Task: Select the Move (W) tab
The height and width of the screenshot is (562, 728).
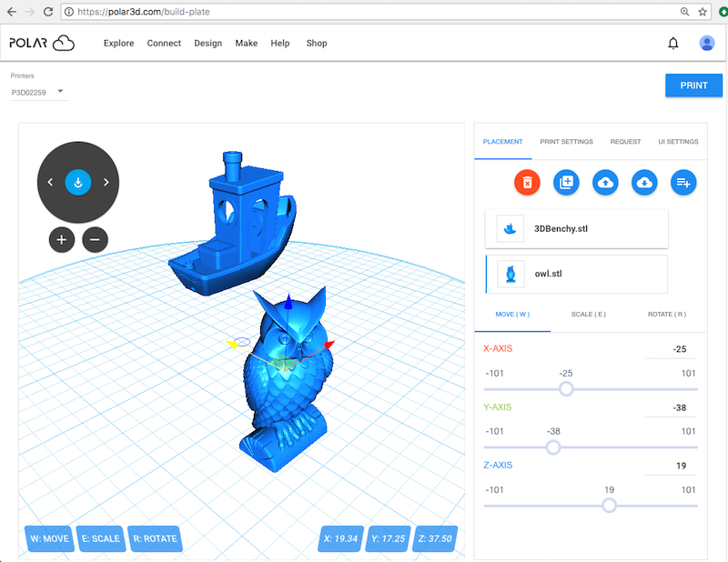Action: (512, 314)
